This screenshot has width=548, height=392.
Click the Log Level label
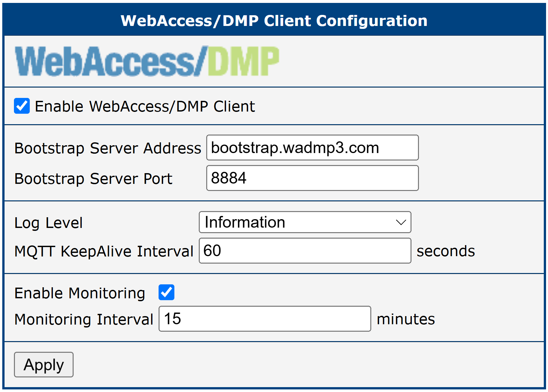[x=49, y=223]
